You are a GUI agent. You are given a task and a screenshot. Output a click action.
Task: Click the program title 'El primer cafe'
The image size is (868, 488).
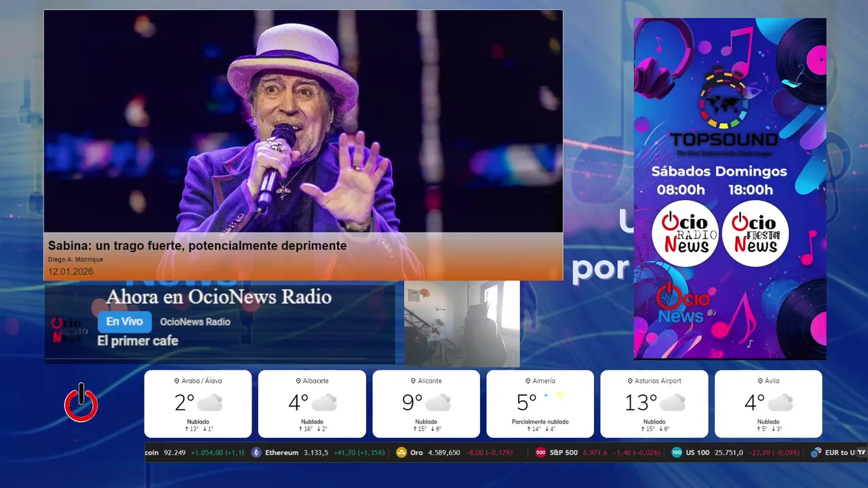pyautogui.click(x=138, y=341)
